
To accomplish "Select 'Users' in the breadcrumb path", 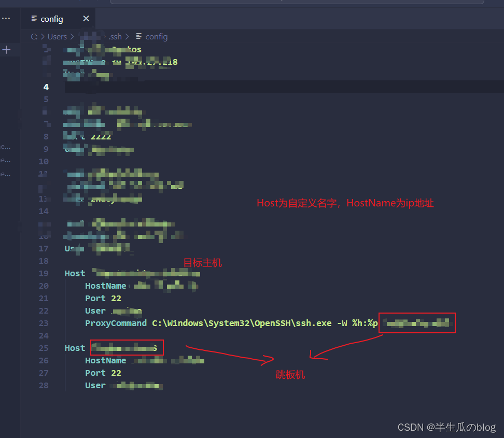I will 57,37.
